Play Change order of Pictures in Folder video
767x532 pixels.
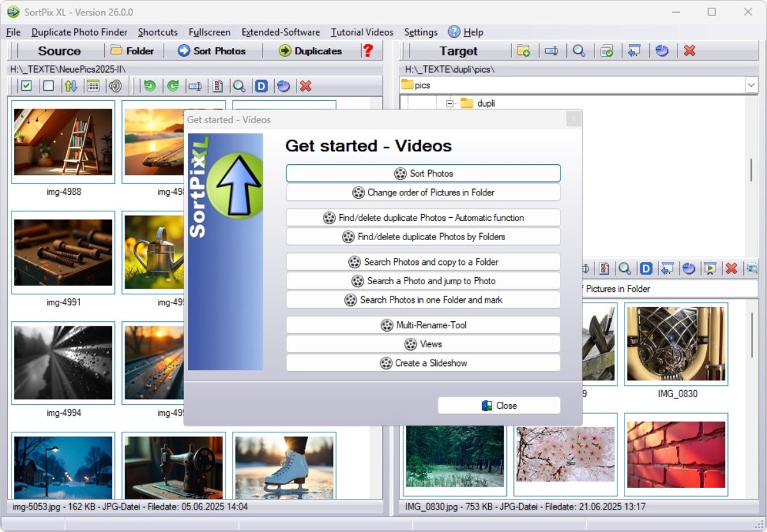point(423,192)
